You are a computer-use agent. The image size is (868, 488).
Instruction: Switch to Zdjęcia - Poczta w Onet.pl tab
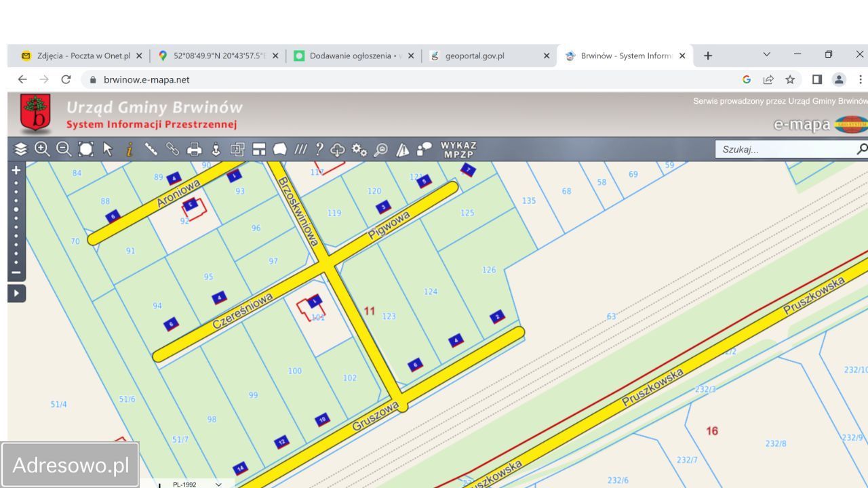click(x=83, y=56)
